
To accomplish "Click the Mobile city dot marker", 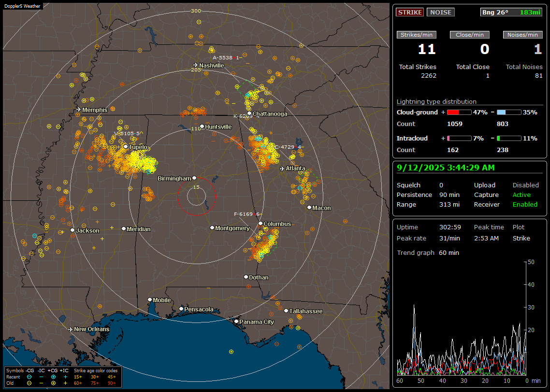I will click(150, 300).
